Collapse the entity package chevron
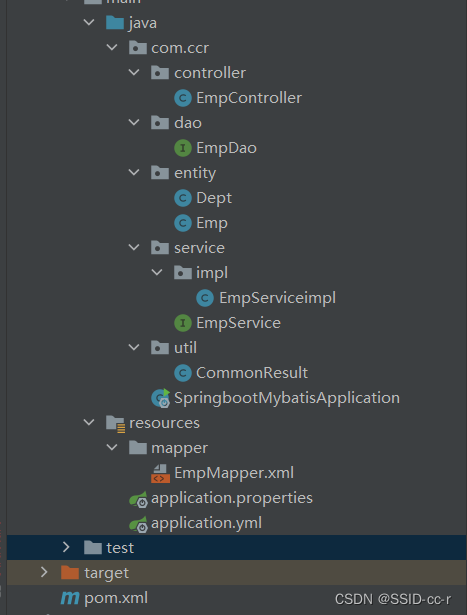This screenshot has width=467, height=615. click(x=134, y=172)
